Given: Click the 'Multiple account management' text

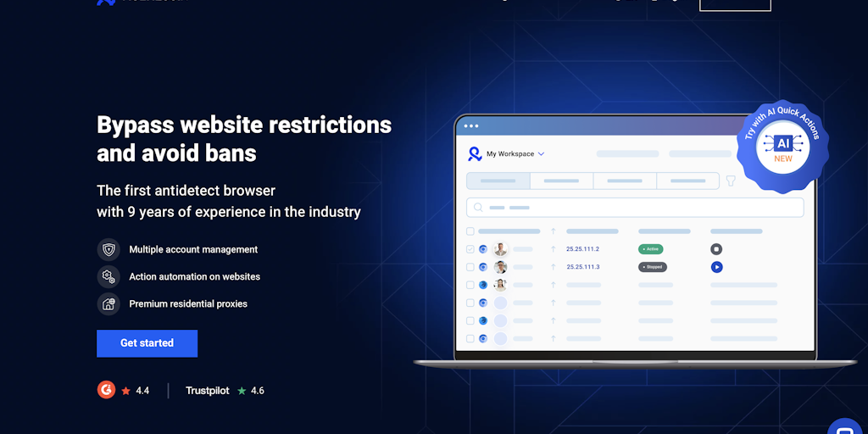Looking at the screenshot, I should [193, 250].
